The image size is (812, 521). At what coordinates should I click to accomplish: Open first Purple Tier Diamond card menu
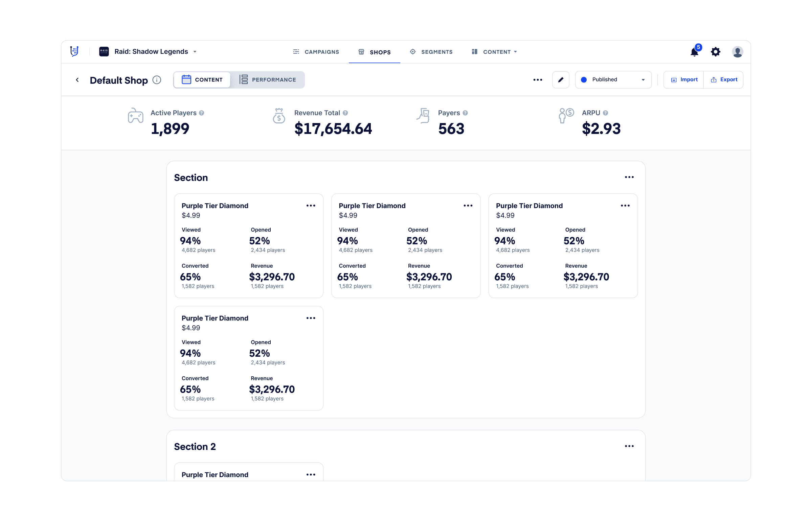click(x=311, y=206)
